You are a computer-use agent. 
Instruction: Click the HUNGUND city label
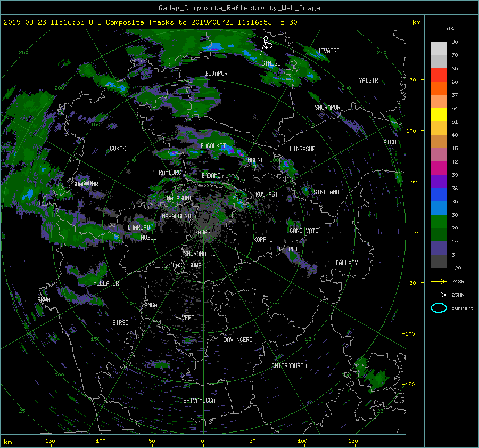point(252,160)
